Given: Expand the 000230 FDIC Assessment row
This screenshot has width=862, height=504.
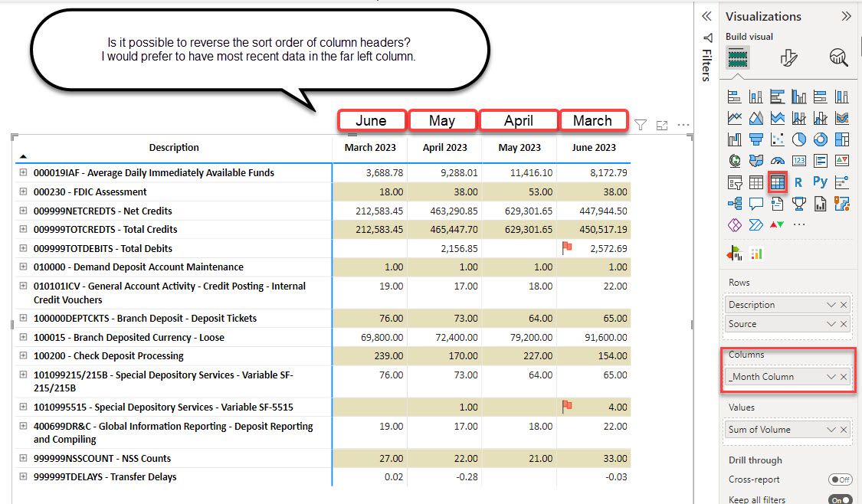Looking at the screenshot, I should [23, 191].
